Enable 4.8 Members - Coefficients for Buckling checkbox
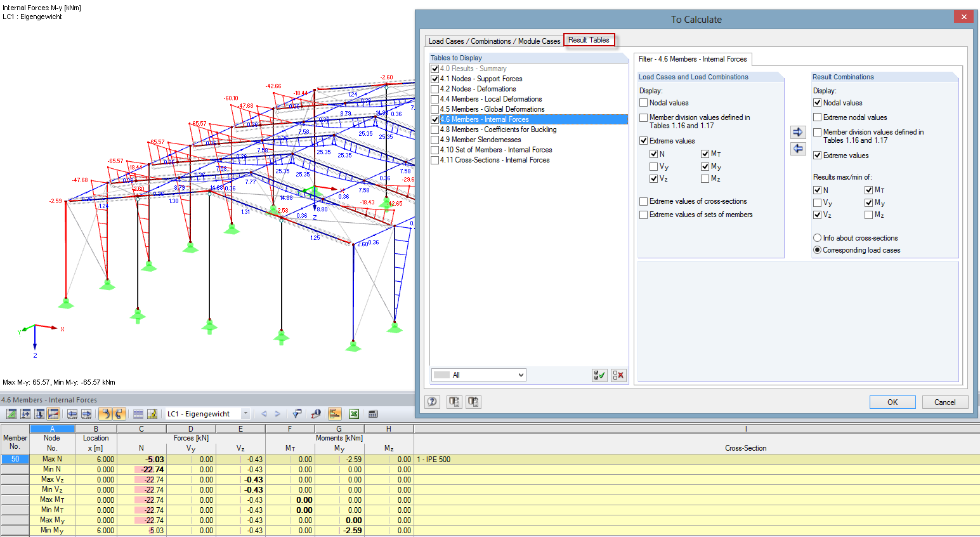 pos(435,129)
